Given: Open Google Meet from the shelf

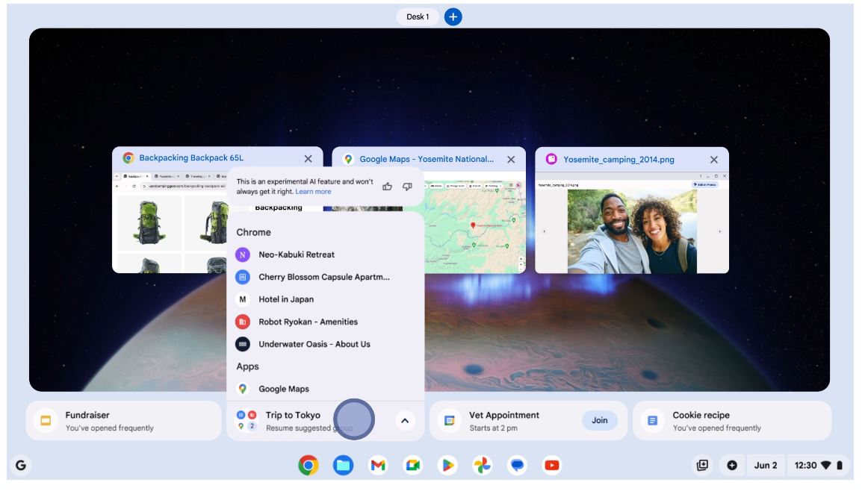Looking at the screenshot, I should pos(413,466).
